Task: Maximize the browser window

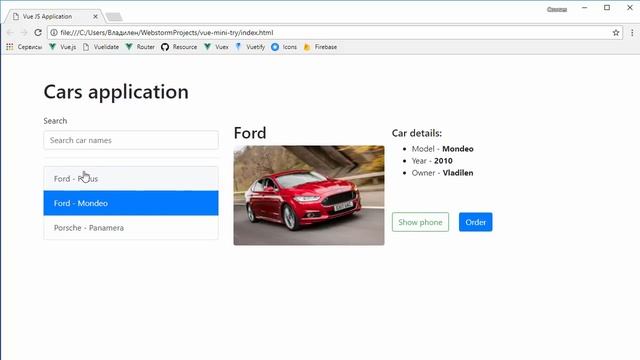Action: click(607, 8)
